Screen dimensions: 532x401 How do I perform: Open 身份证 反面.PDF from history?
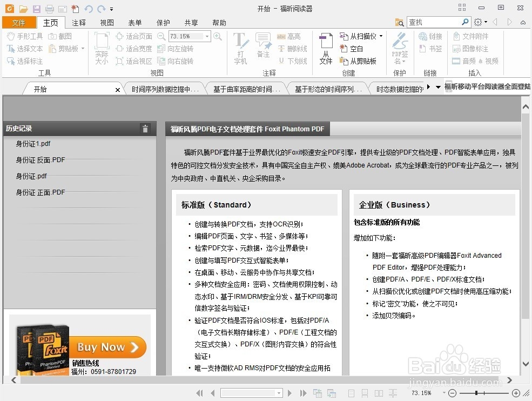click(x=41, y=160)
